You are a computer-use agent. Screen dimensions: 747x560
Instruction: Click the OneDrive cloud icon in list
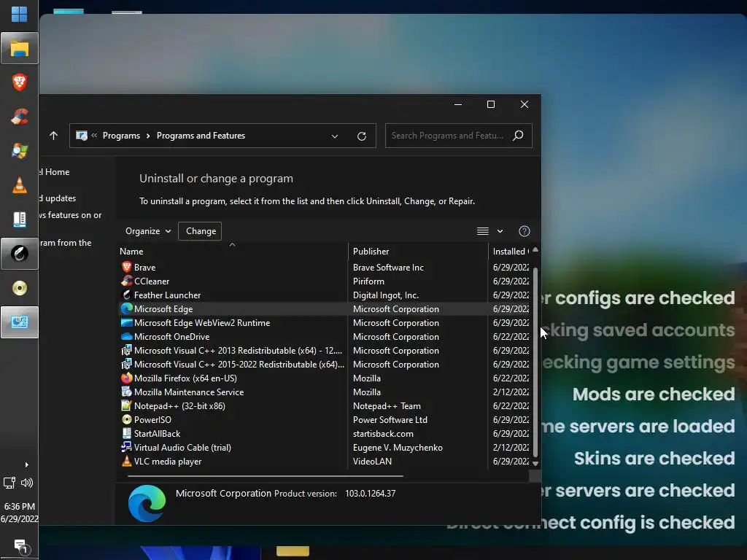126,336
